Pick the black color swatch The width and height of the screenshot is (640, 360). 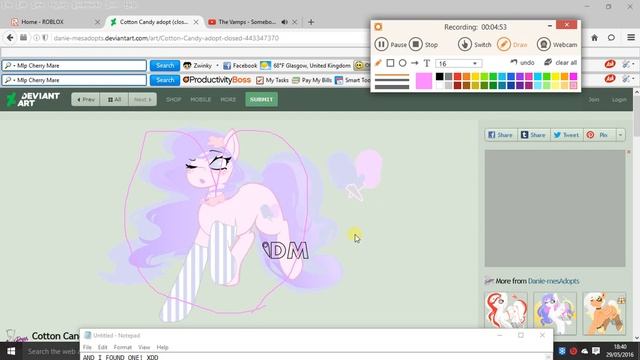coord(439,76)
